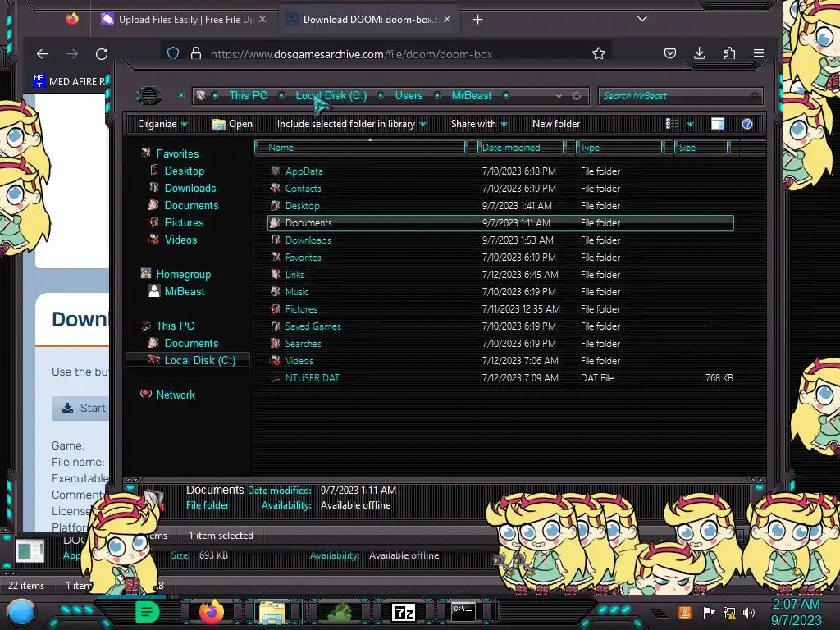
Task: Close the Upload Files Easily tab
Action: pyautogui.click(x=262, y=20)
